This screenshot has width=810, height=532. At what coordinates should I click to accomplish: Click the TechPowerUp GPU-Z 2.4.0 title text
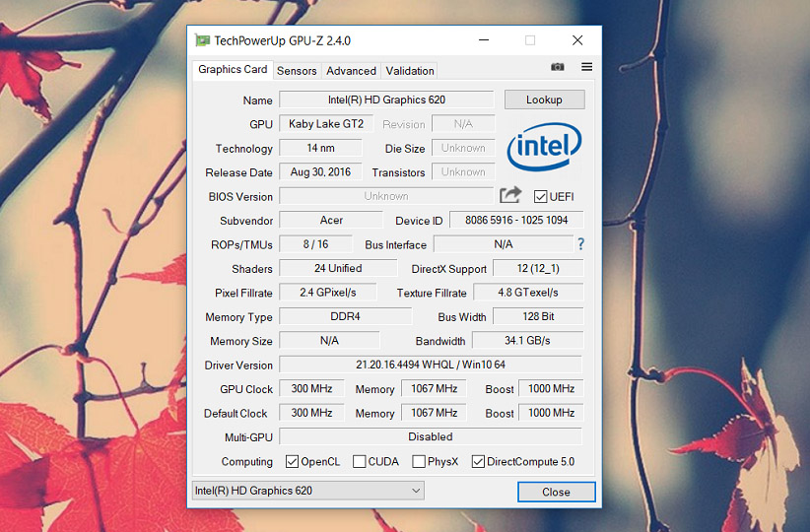click(x=282, y=40)
